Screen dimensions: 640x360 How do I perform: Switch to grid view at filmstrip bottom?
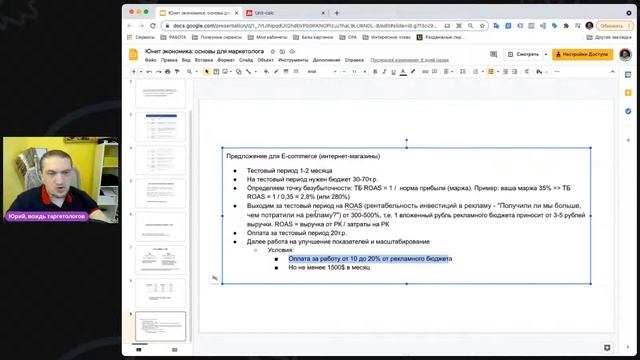[174, 350]
